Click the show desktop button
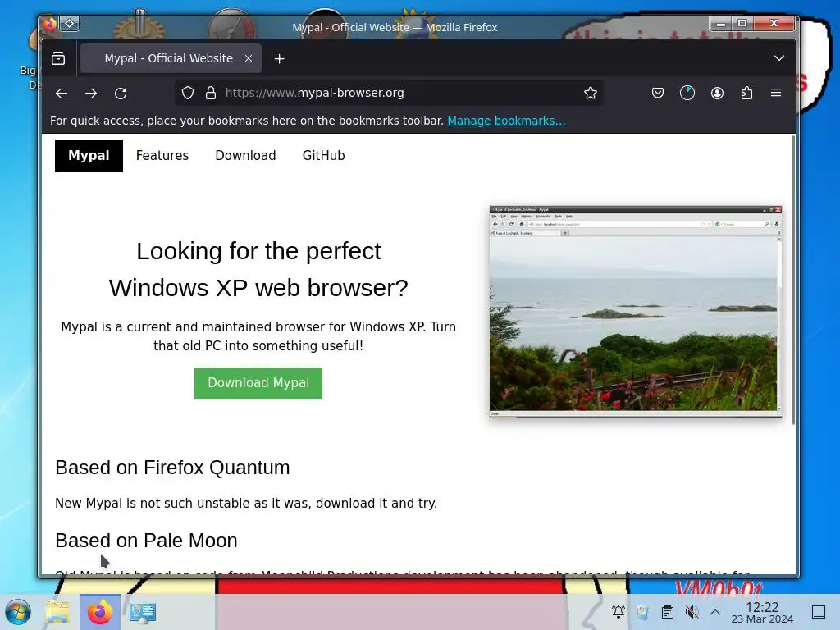 (x=819, y=612)
